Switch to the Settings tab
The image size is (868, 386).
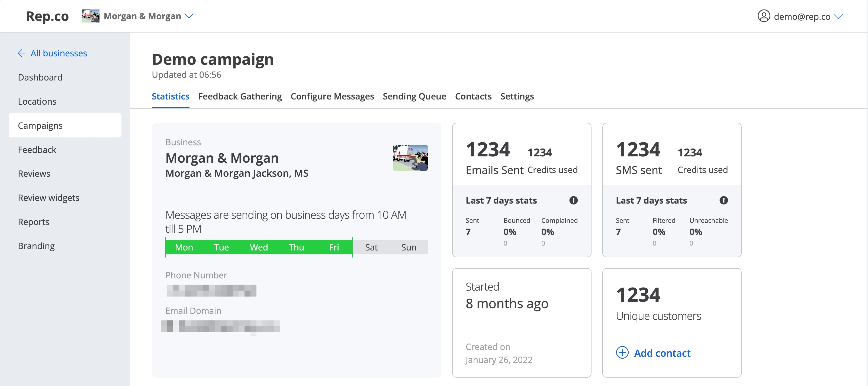click(x=517, y=96)
